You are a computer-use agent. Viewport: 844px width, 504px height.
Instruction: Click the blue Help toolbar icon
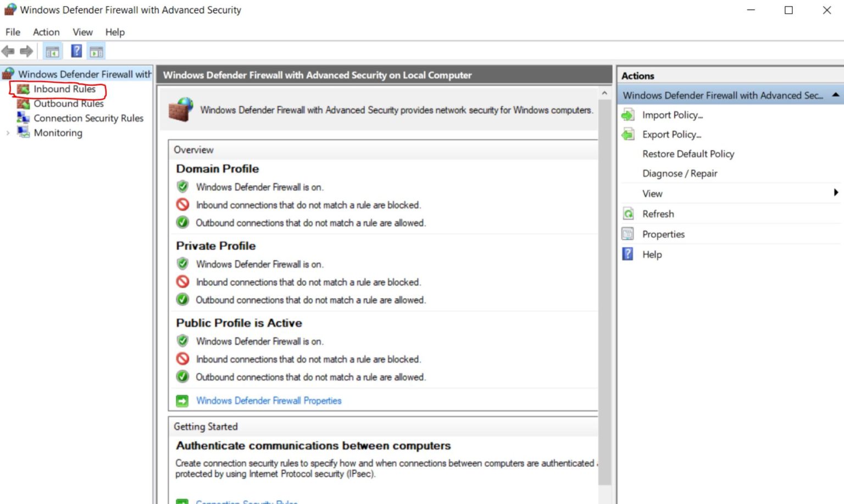[x=76, y=51]
